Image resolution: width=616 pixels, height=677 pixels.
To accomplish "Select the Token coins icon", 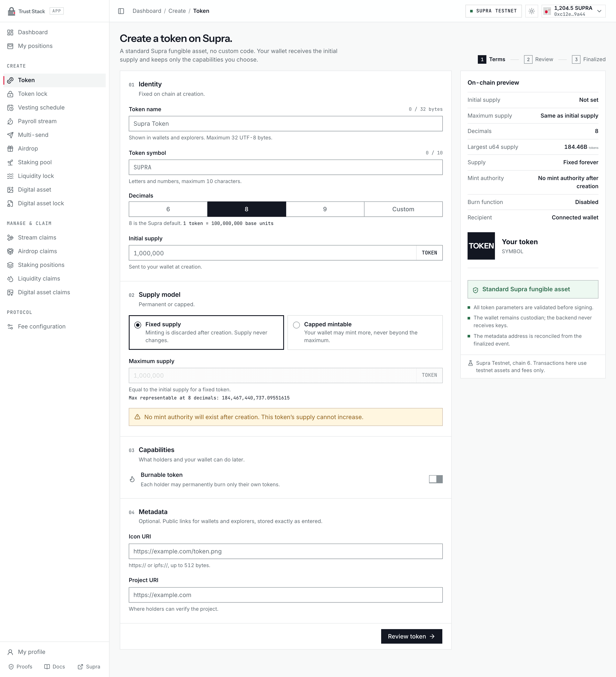I will (10, 80).
